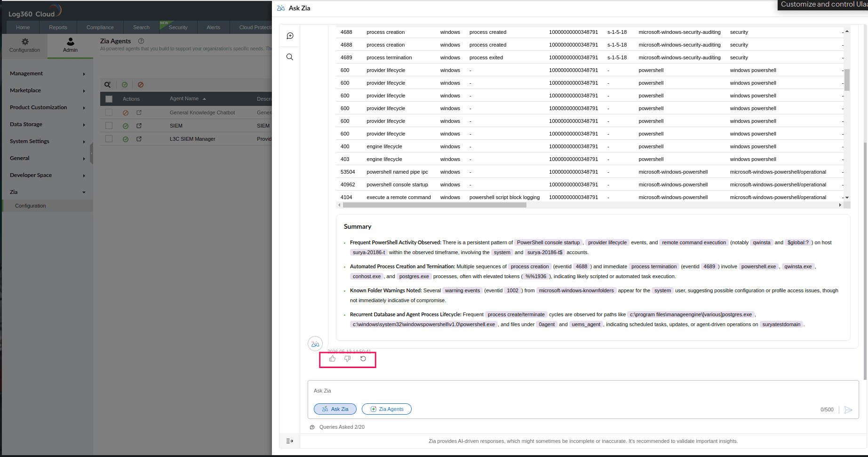Image resolution: width=868 pixels, height=457 pixels.
Task: Expand the General section
Action: (47, 158)
